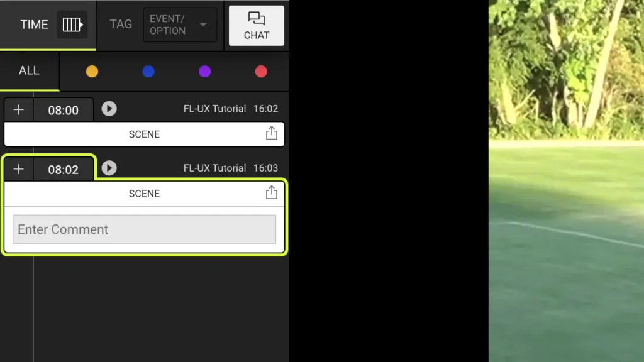This screenshot has height=362, width=644.
Task: Open the SCENE bar under 08:00
Action: 144,134
